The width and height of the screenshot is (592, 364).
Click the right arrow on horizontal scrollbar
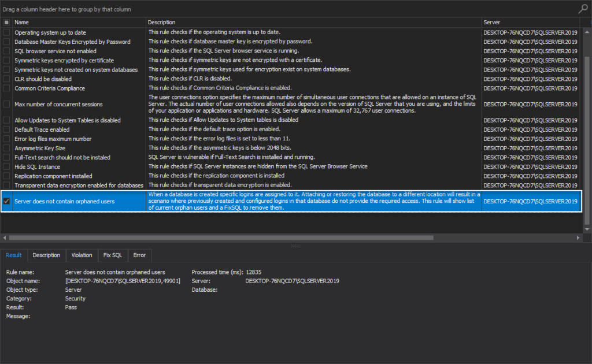578,237
